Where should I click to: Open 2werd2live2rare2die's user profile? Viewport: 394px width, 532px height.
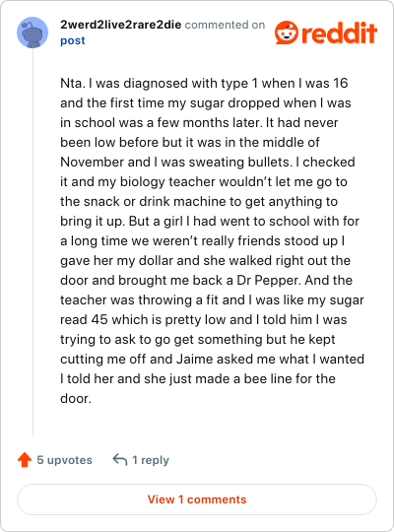point(121,25)
